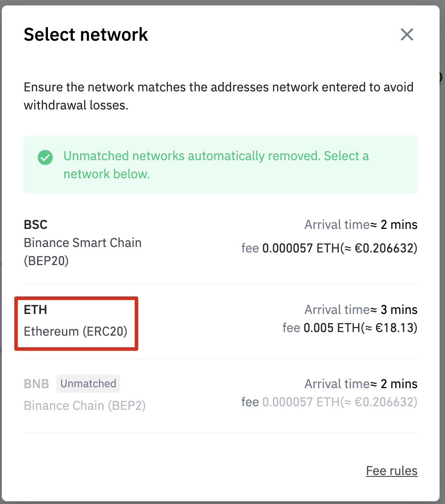Open the Fee rules link
The image size is (445, 504).
(392, 471)
